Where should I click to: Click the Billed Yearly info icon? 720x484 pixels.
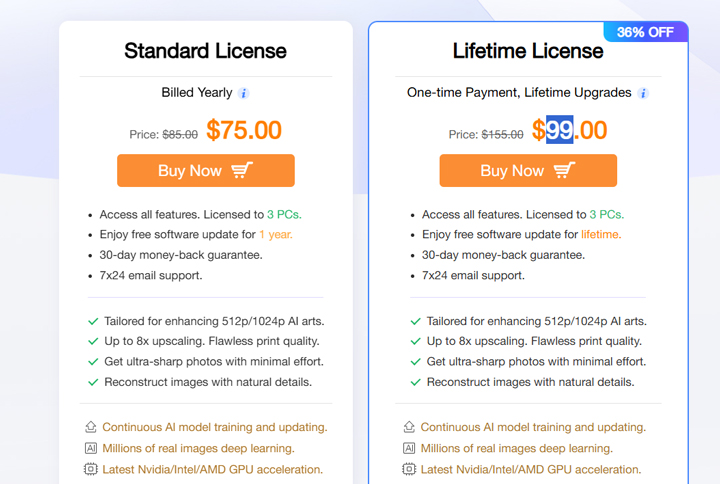coord(244,93)
